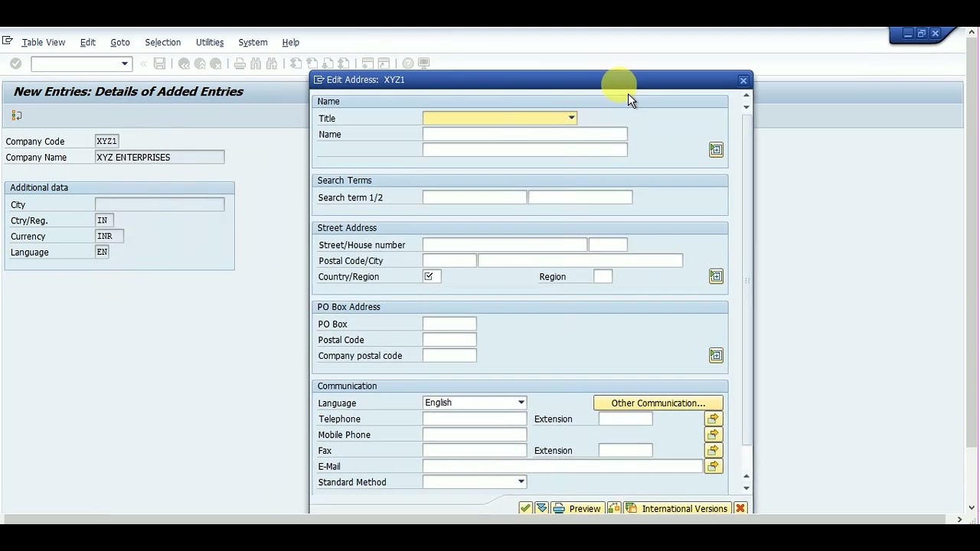Click the Previous Page icon in toolbar
This screenshot has height=551, width=980.
pyautogui.click(x=312, y=64)
